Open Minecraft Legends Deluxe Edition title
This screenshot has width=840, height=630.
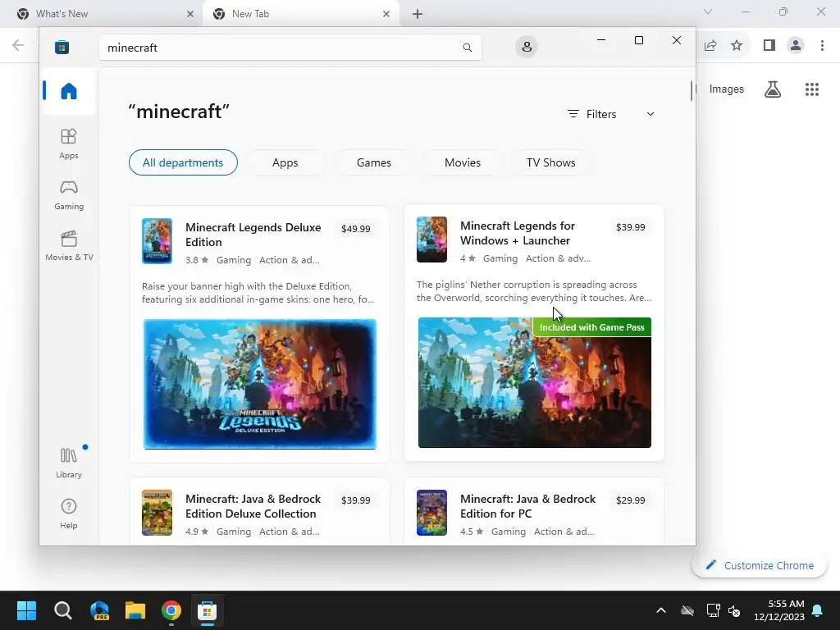[253, 235]
